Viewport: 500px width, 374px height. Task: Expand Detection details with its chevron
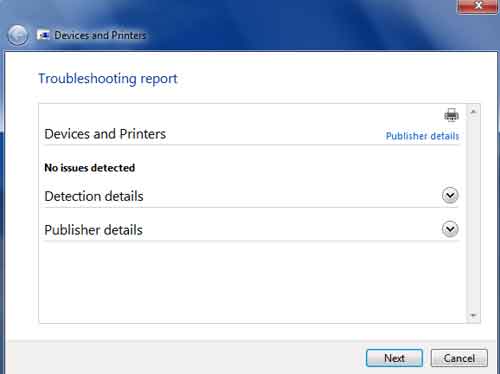point(450,195)
